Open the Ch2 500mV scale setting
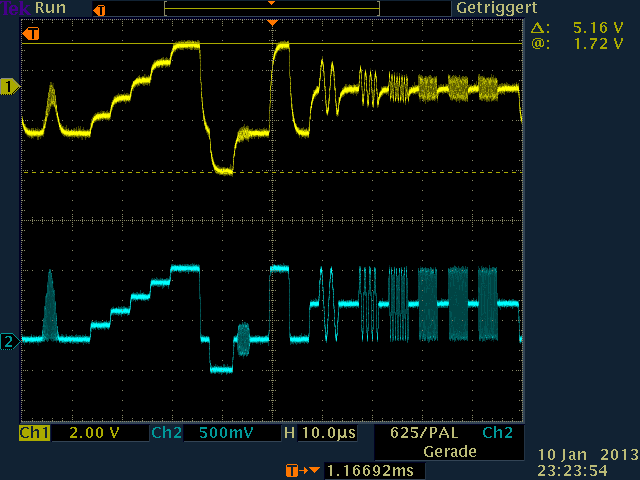The image size is (640, 480). [x=224, y=433]
